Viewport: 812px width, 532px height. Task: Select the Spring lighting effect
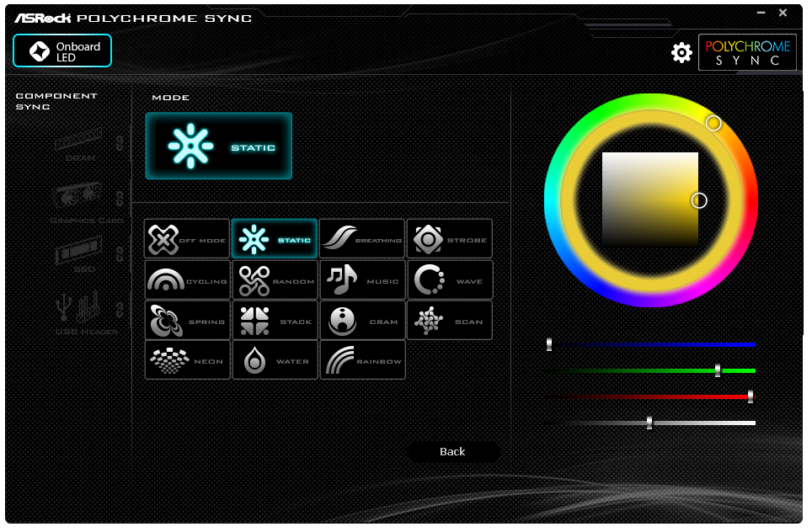pyautogui.click(x=188, y=321)
